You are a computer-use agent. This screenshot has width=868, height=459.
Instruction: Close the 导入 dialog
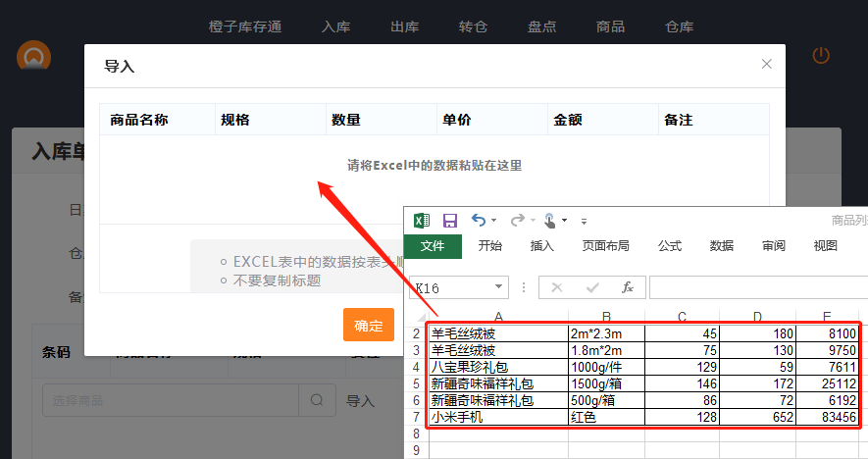pos(767,65)
